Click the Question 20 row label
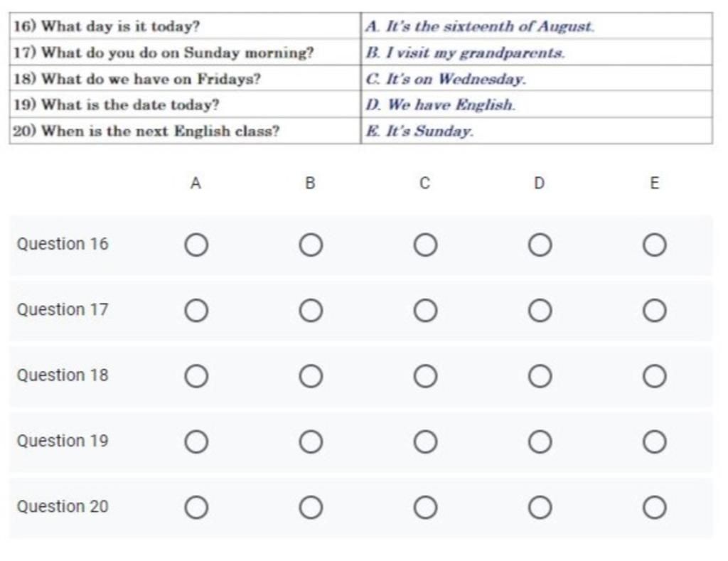Viewport: 728px width, 561px height. pos(63,507)
